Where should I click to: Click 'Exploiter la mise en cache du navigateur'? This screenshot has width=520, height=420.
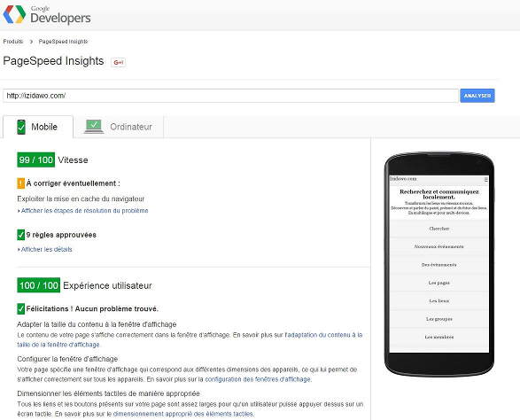[x=81, y=198]
